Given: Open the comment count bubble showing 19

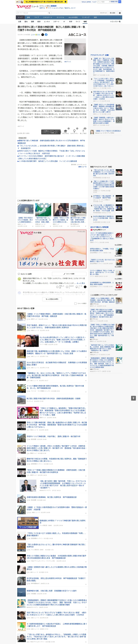Looking at the screenshot, I should point(33,35).
